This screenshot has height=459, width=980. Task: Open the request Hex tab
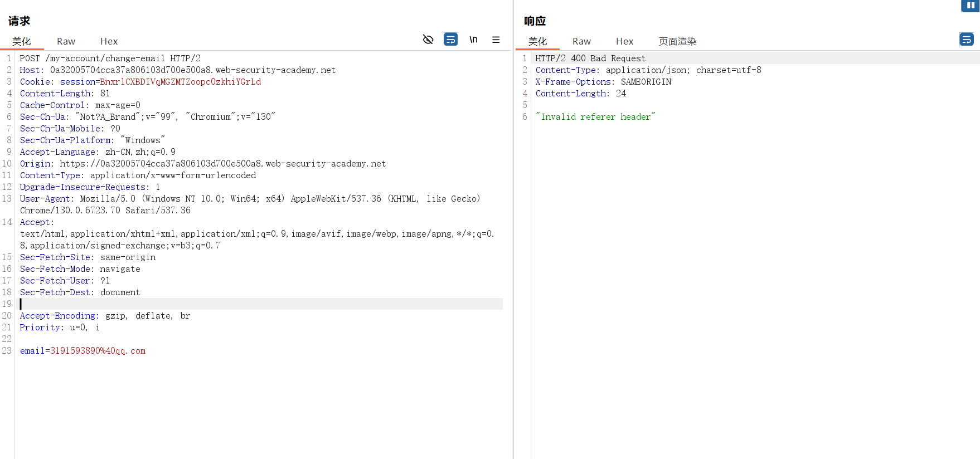tap(109, 41)
